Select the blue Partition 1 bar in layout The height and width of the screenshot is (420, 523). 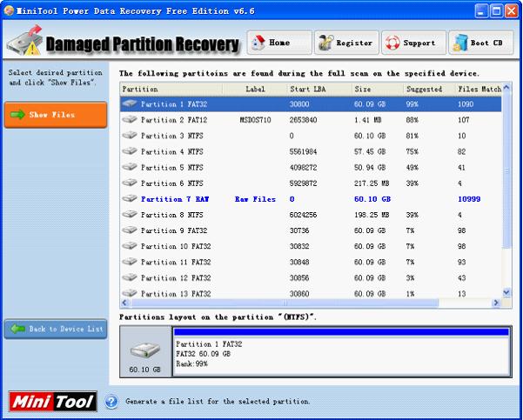click(341, 332)
